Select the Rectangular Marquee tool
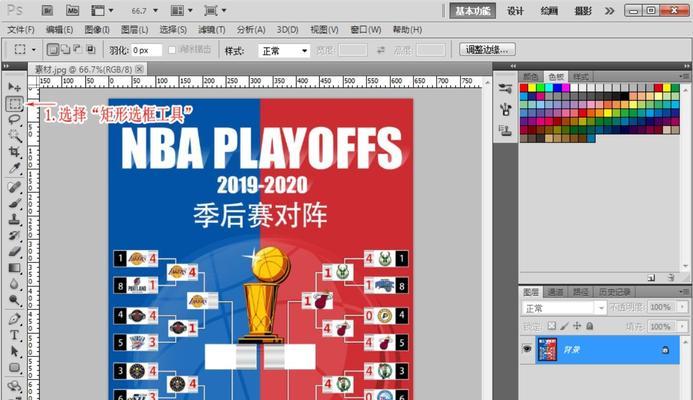Viewport: 693px width, 400px height. click(14, 104)
